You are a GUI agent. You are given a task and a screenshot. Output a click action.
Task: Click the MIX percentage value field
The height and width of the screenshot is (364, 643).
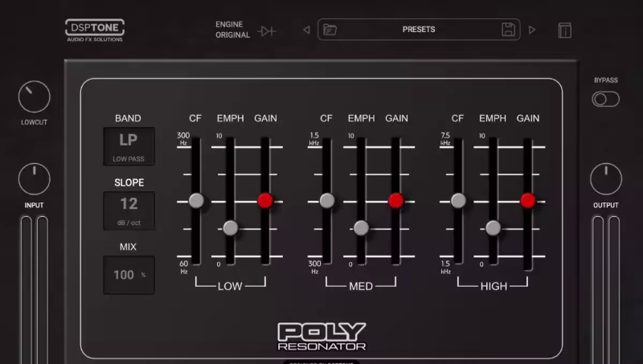coord(129,275)
